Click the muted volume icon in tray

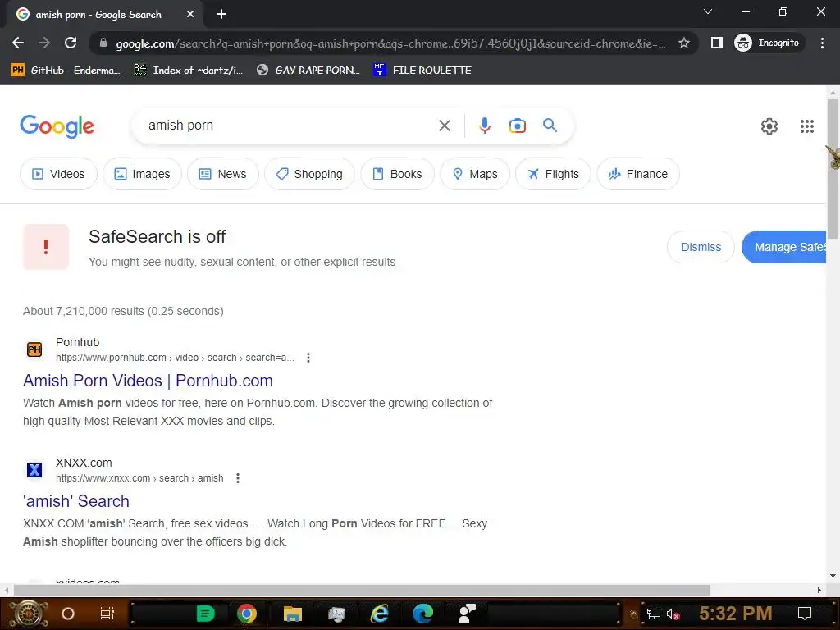click(x=673, y=614)
